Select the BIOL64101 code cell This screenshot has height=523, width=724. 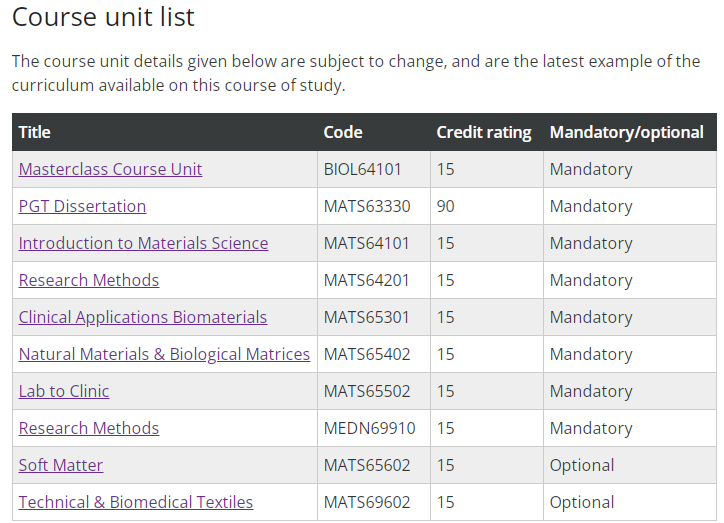click(374, 169)
